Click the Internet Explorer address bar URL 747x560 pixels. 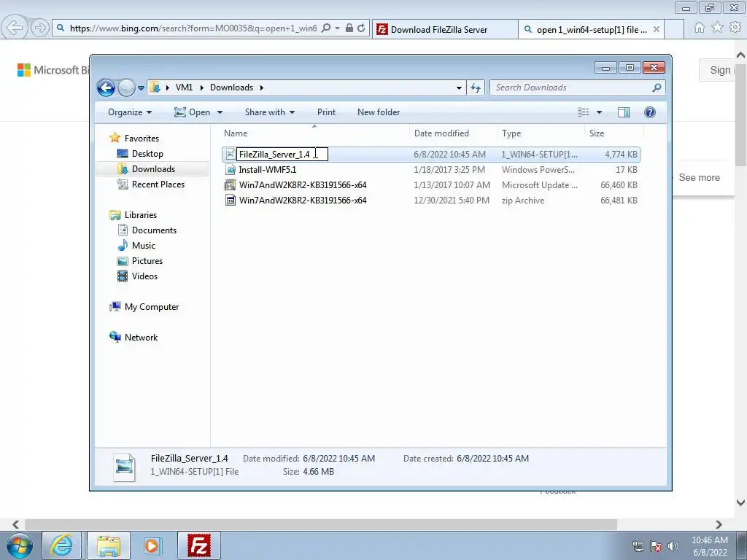click(x=193, y=28)
